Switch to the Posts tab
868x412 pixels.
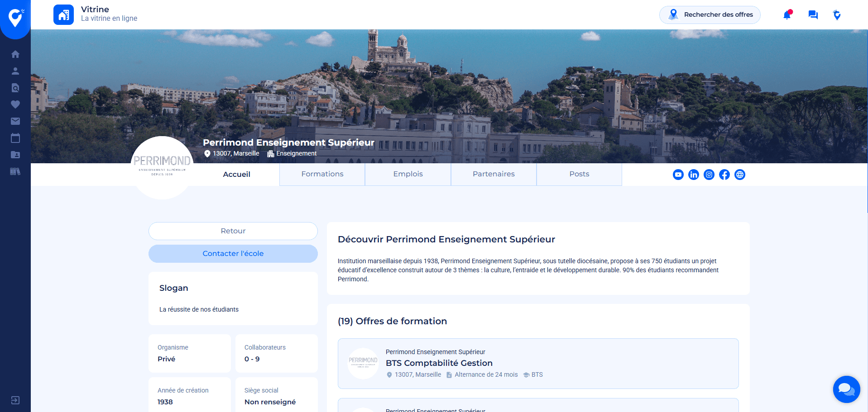pos(579,174)
